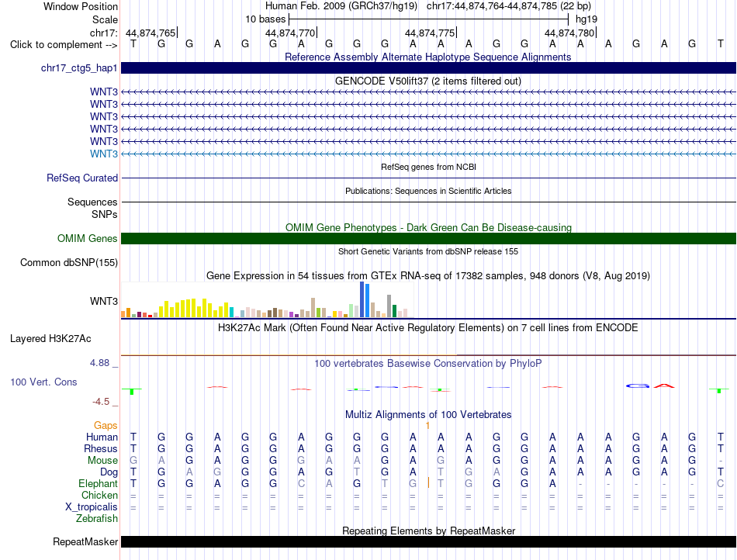The height and width of the screenshot is (560, 737).
Task: Open the 100 Vert. Cons track label
Action: tap(43, 382)
